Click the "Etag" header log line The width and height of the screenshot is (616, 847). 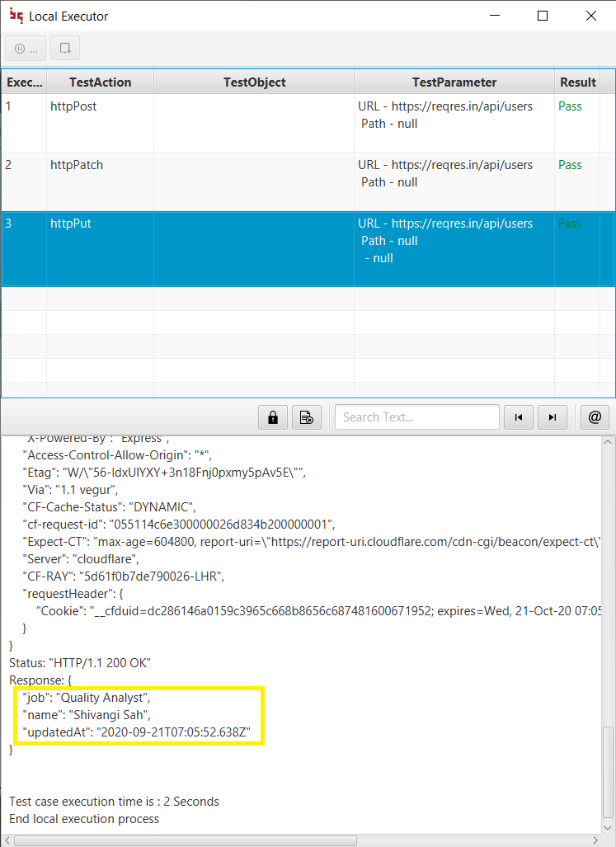click(x=164, y=473)
